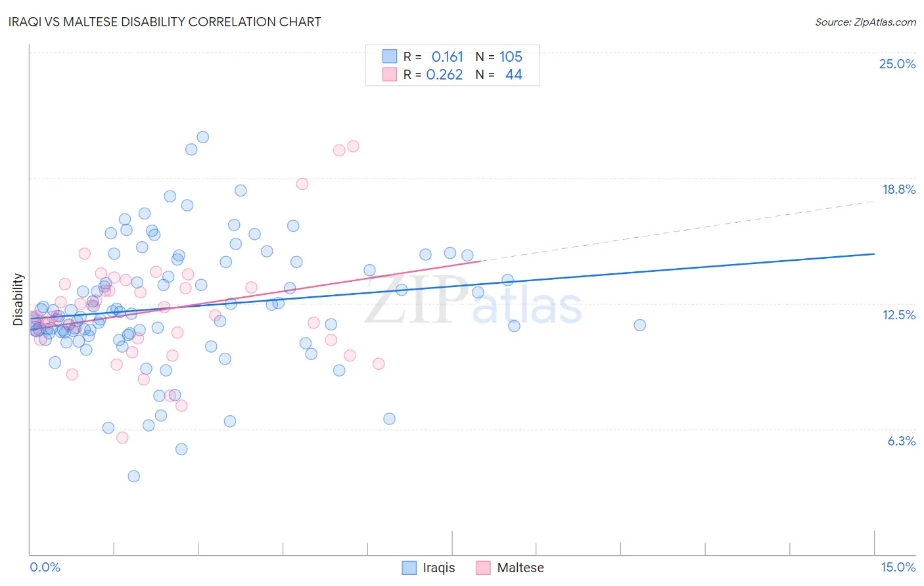The width and height of the screenshot is (924, 586).
Task: Click the lowest blue Iraqi data point
Action: 134,476
